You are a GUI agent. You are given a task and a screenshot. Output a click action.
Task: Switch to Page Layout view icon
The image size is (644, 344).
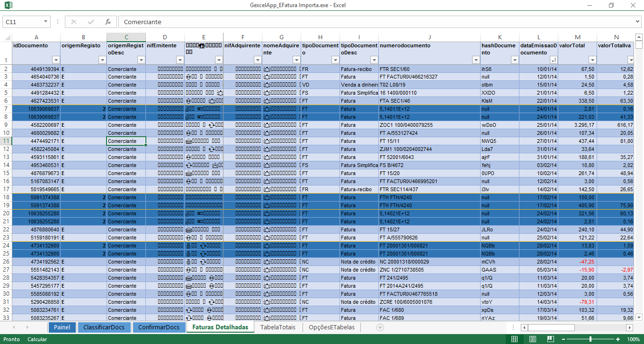(x=532, y=339)
